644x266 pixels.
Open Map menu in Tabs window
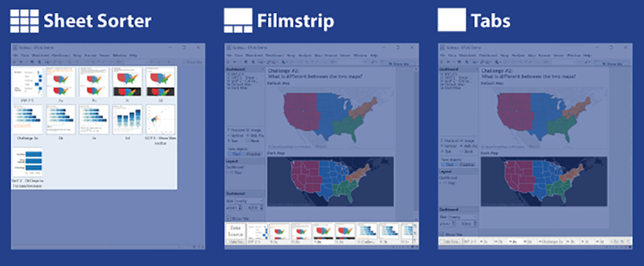point(532,55)
